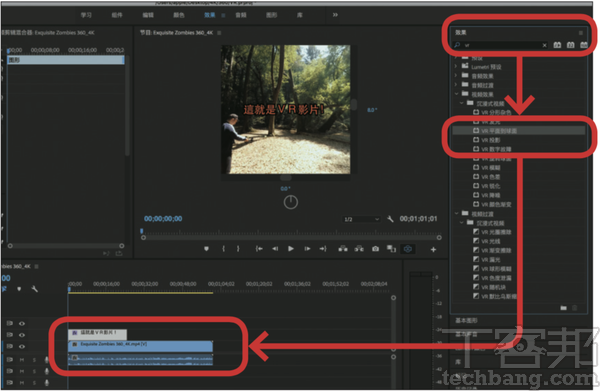Click the Lift button in program monitor
Screen dimensions: 600x391
pyautogui.click(x=343, y=249)
